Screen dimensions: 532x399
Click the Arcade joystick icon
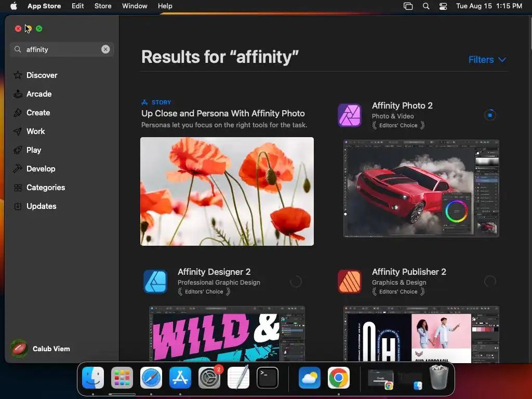(18, 94)
